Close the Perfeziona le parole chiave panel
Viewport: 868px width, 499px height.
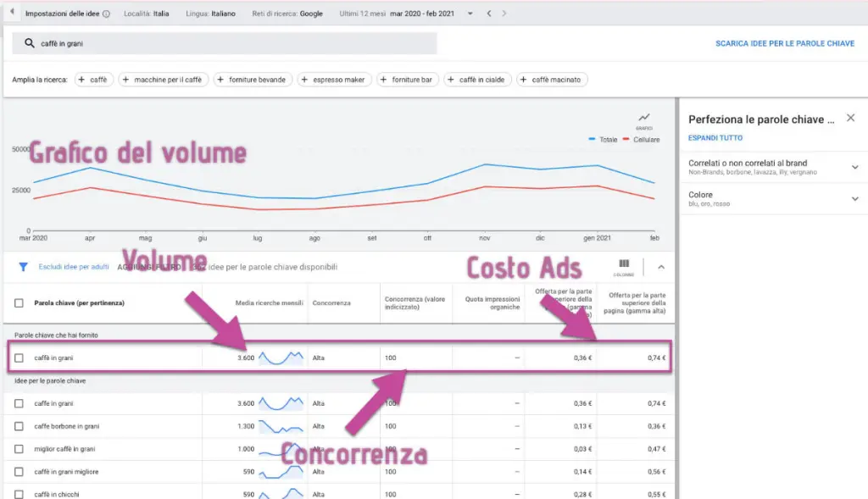point(851,118)
